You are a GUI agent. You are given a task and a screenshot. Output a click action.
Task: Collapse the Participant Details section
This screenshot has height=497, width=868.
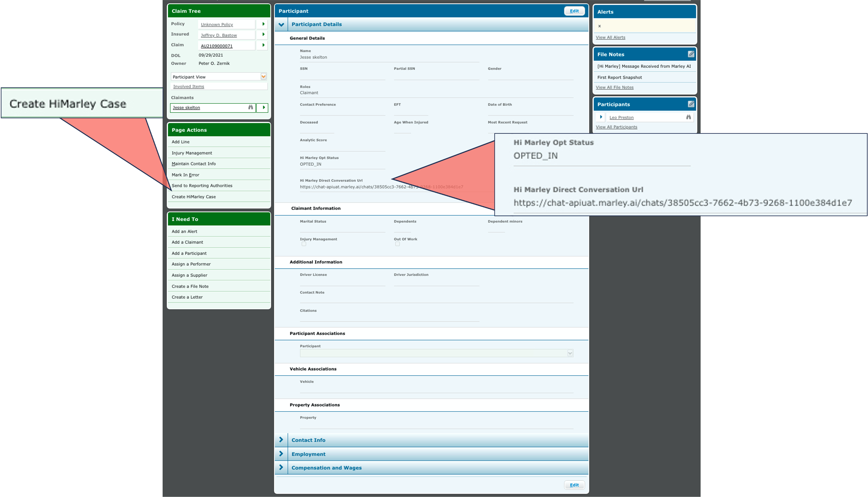(281, 25)
